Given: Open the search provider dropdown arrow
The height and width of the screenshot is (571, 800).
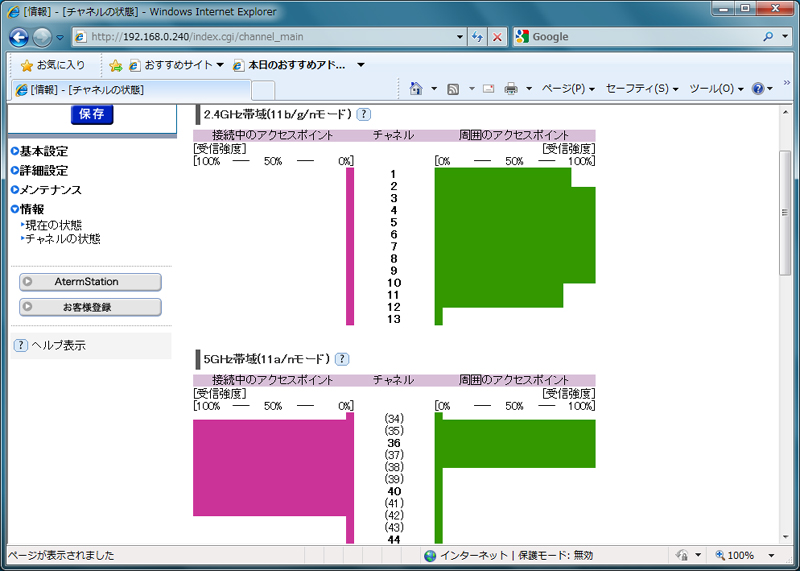Looking at the screenshot, I should (785, 37).
